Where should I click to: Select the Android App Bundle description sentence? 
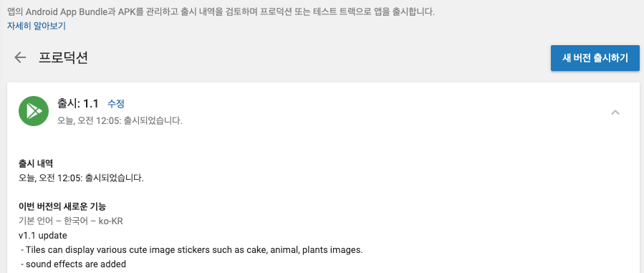[221, 11]
